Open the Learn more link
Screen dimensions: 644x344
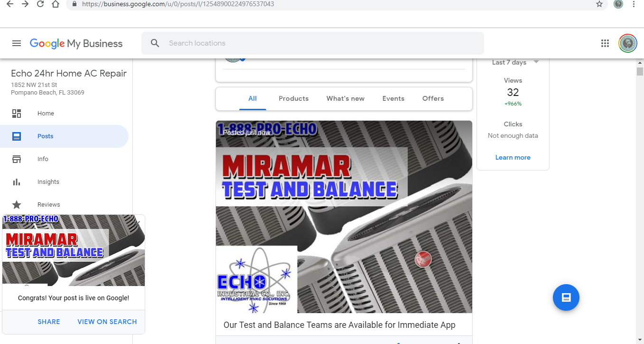[513, 157]
